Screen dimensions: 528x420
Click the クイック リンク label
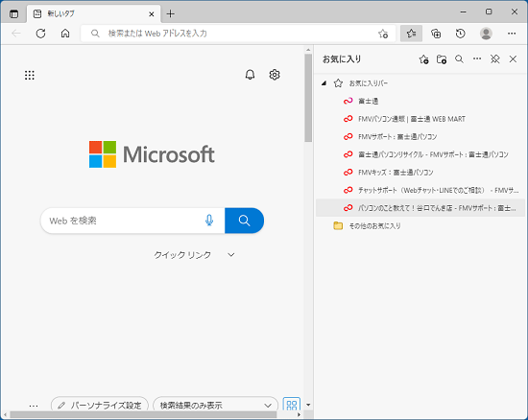182,255
